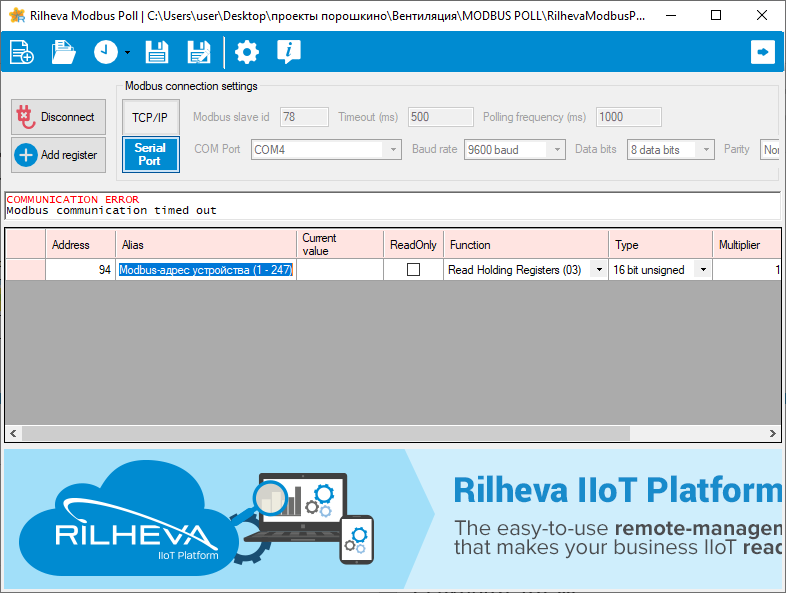The height and width of the screenshot is (593, 786).
Task: Select the Serial Port connection mode
Action: point(150,155)
